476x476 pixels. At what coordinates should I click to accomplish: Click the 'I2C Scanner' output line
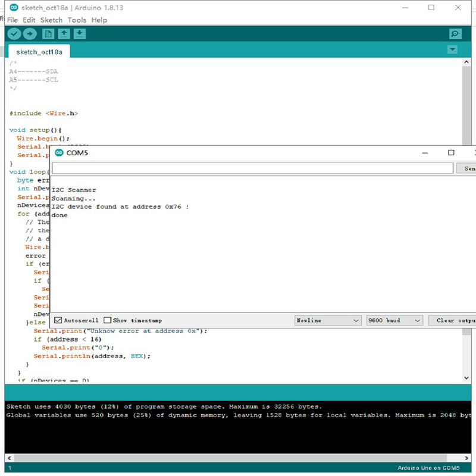click(74, 190)
